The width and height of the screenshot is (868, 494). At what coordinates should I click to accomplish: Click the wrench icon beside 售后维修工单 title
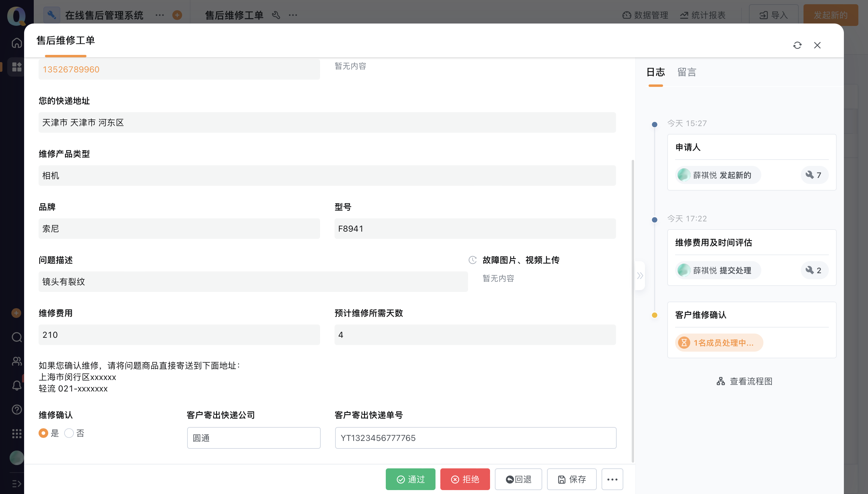276,15
